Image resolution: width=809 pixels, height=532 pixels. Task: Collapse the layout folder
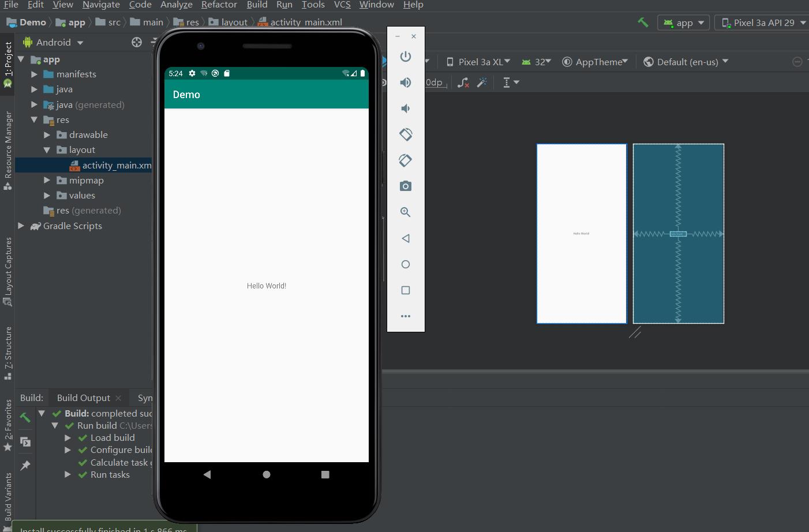(47, 149)
